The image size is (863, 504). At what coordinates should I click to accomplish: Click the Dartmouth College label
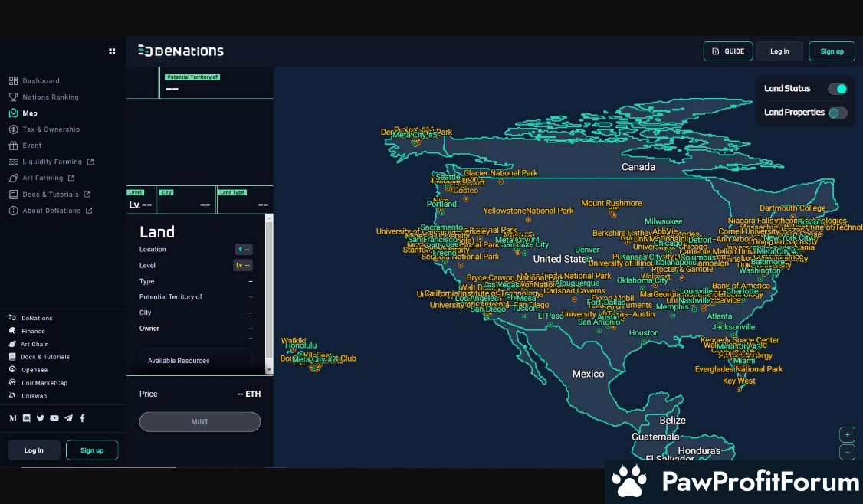click(x=792, y=208)
